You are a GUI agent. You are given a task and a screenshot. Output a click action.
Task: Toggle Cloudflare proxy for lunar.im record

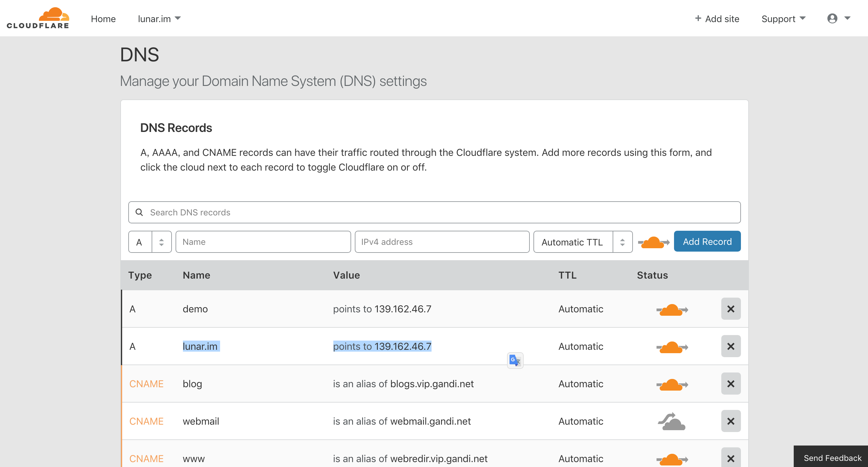pos(672,347)
